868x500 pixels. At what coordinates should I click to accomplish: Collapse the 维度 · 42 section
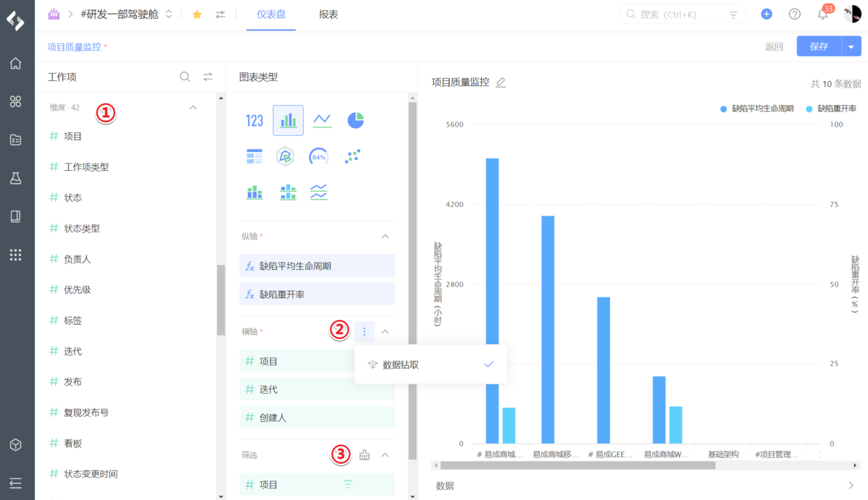tap(192, 108)
